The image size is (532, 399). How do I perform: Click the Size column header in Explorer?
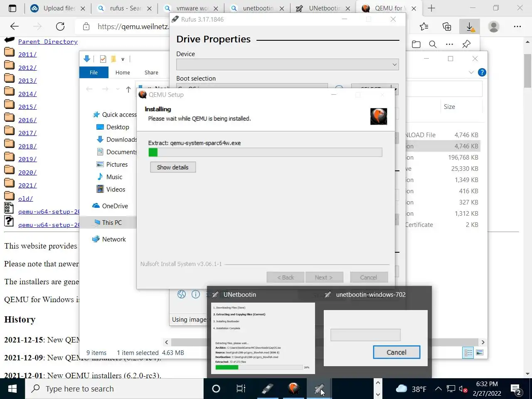(x=449, y=107)
